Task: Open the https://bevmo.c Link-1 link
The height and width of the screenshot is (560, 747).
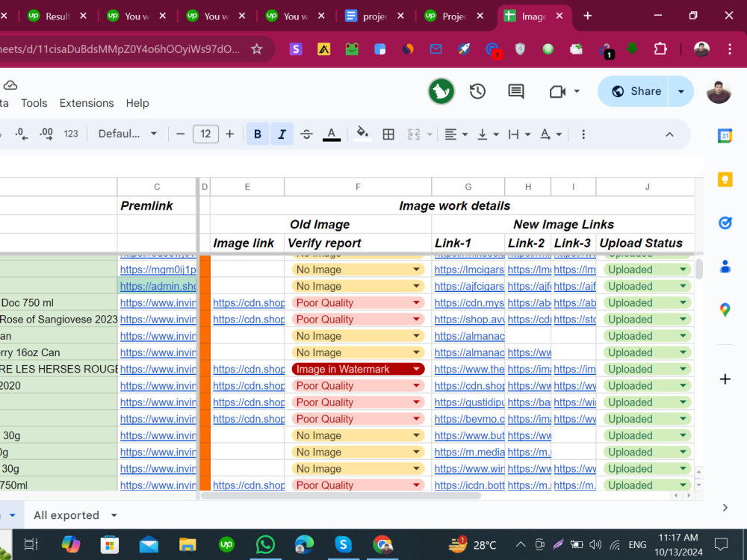Action: coord(469,419)
